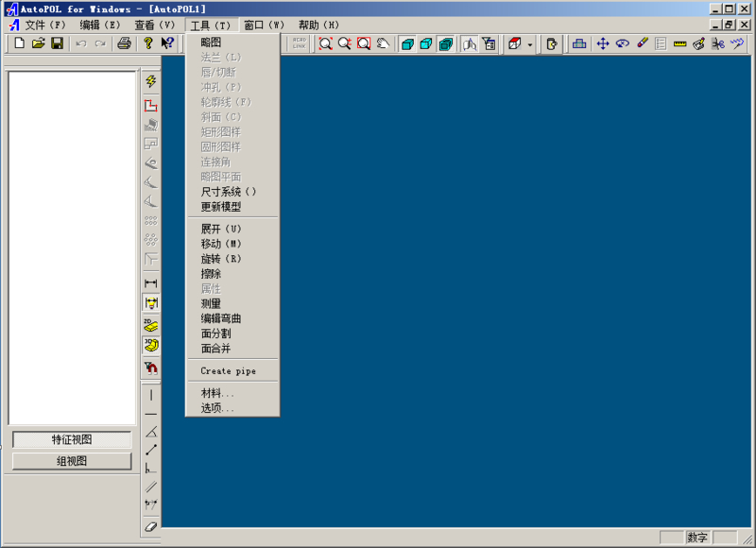Choose 展开 (U) from the tools menu
The image size is (756, 548).
[x=221, y=229]
